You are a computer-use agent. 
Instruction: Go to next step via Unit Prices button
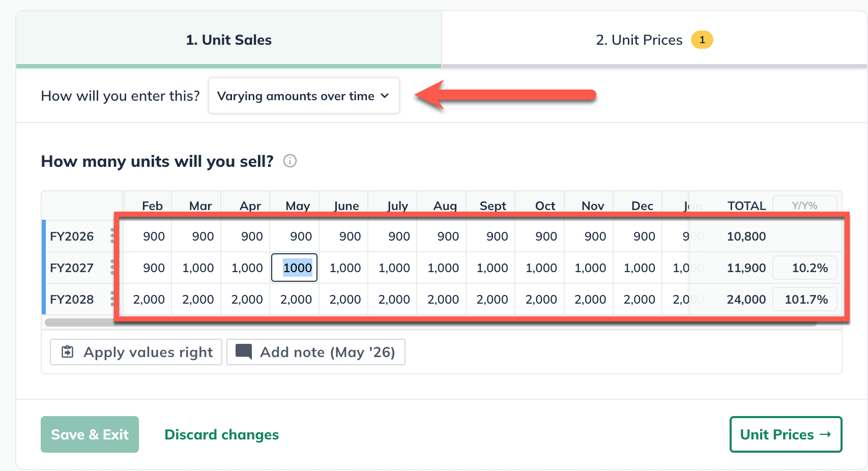pos(785,434)
